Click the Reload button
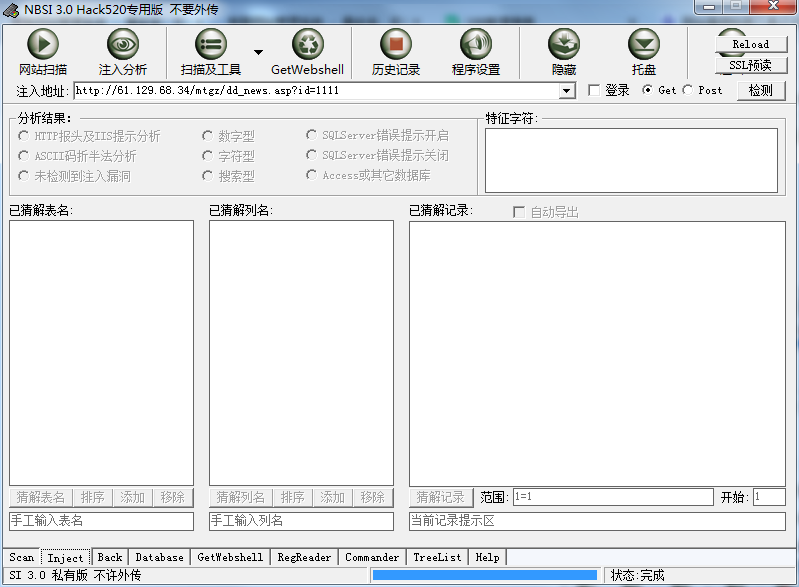Viewport: 799px width, 587px height. (750, 44)
